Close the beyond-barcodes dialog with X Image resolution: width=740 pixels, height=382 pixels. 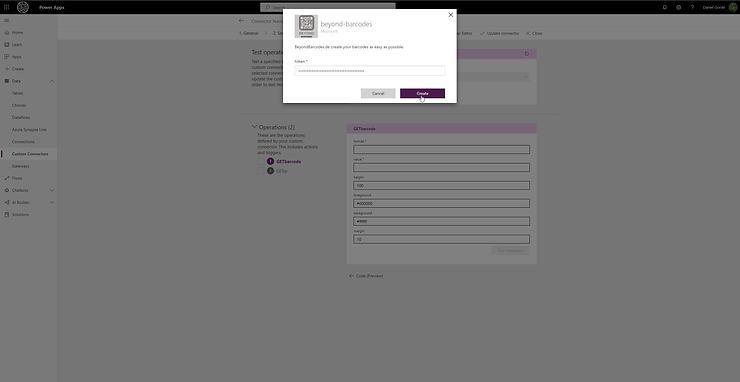[x=450, y=15]
